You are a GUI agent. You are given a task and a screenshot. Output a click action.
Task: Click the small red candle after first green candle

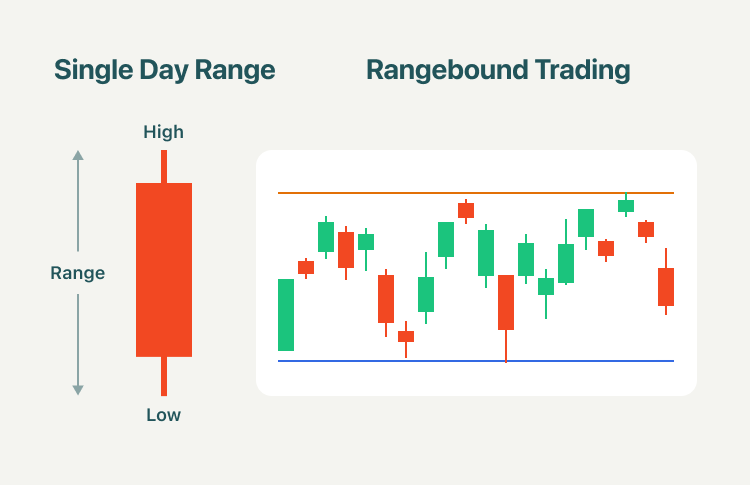click(306, 267)
